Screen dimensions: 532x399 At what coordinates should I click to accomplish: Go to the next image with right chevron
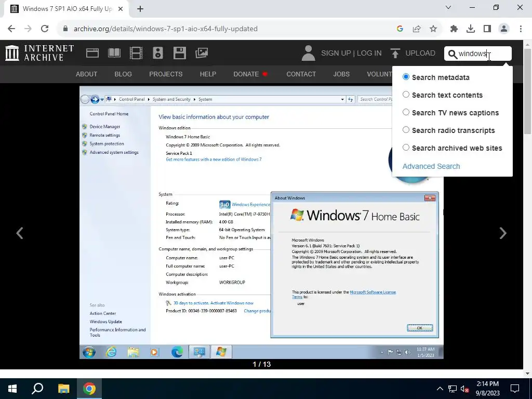(503, 233)
